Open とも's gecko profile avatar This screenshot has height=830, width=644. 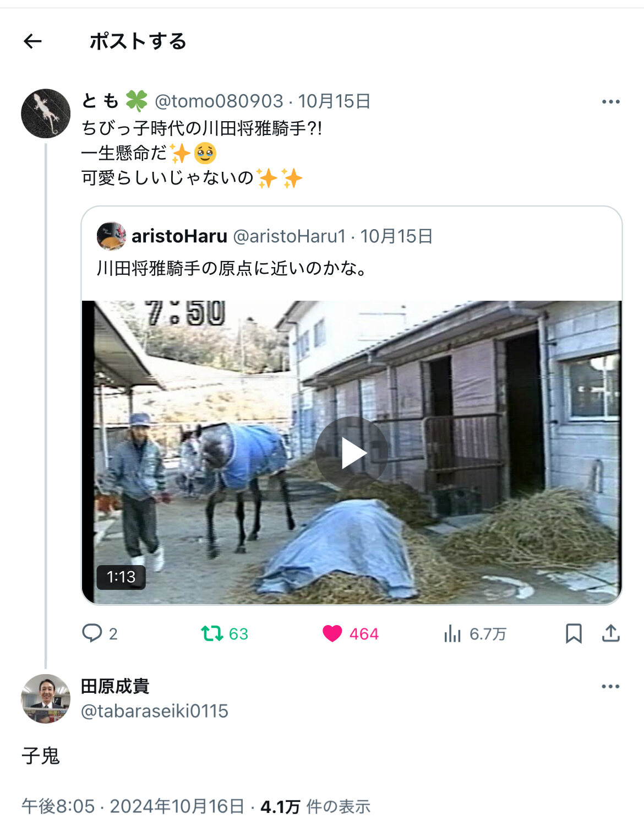click(46, 113)
